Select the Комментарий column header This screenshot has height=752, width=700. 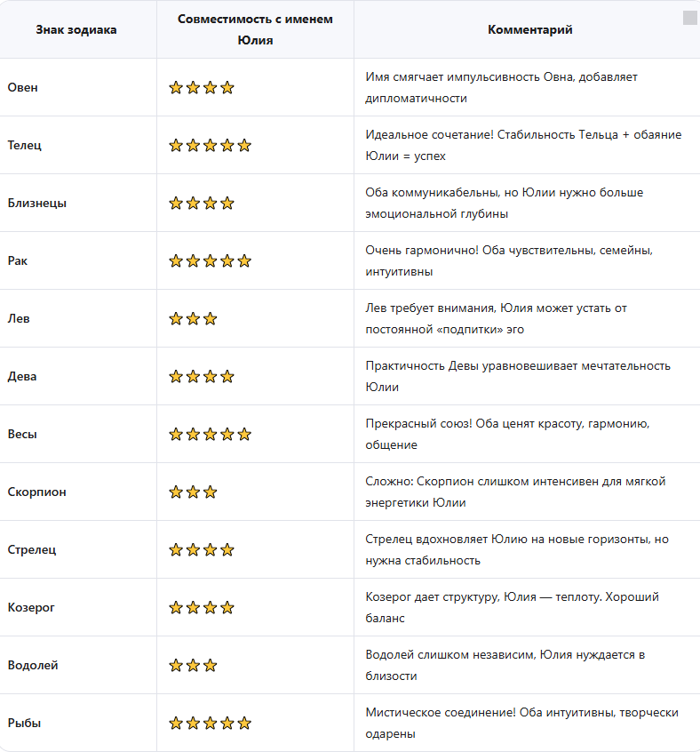[530, 29]
